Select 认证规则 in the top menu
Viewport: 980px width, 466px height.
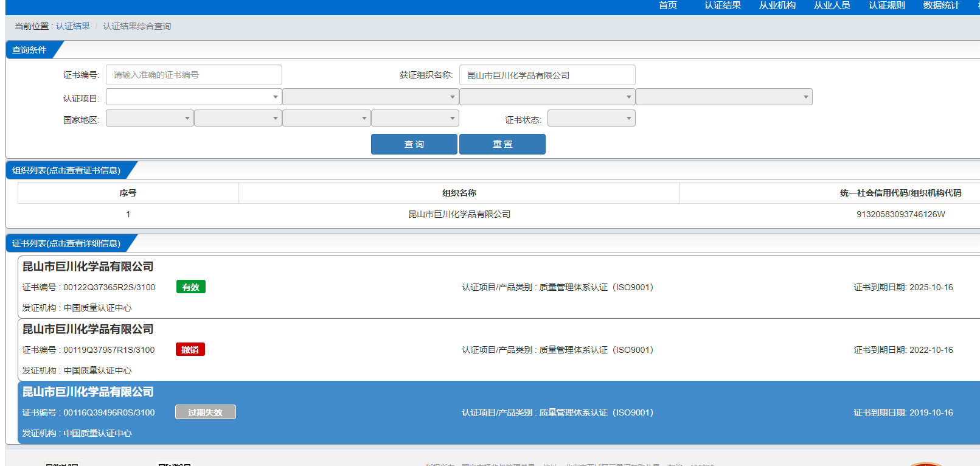point(886,5)
